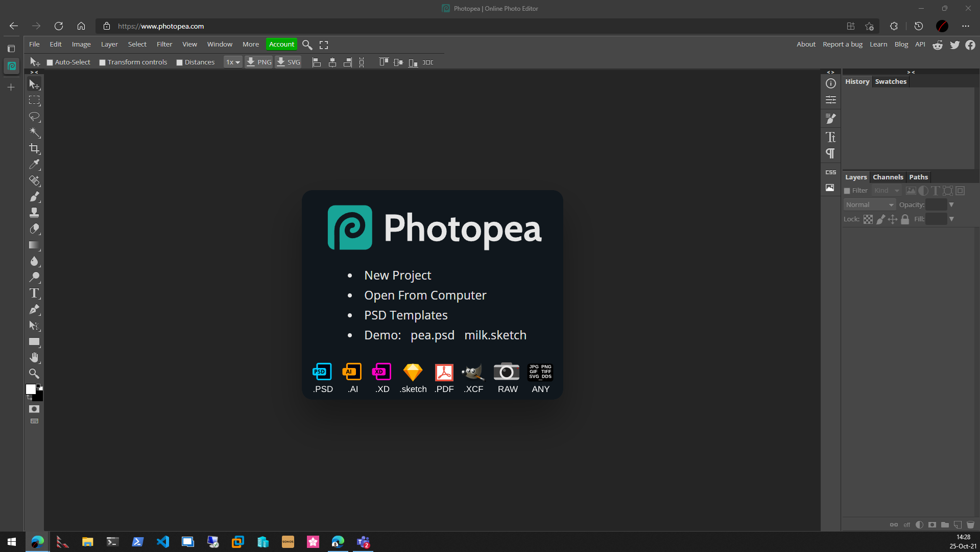Click the foreground color swatch
The image size is (980, 552).
[x=32, y=389]
